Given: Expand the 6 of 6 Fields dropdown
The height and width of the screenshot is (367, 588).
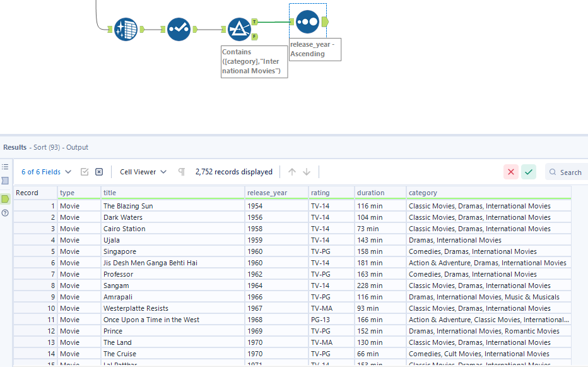Looking at the screenshot, I should (47, 172).
